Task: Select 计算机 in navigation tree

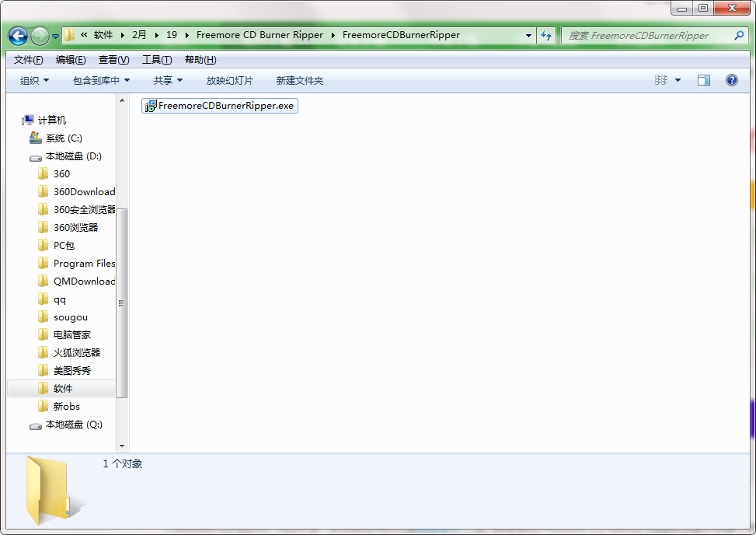Action: click(44, 120)
